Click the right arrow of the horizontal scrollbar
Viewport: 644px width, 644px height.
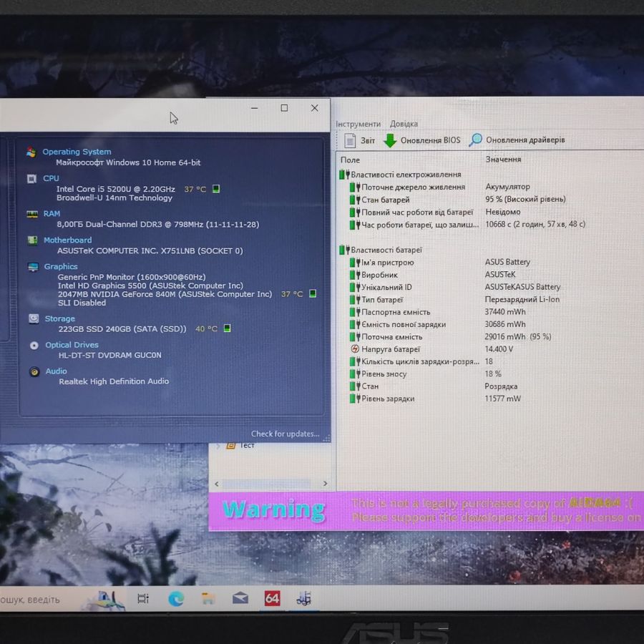[326, 484]
